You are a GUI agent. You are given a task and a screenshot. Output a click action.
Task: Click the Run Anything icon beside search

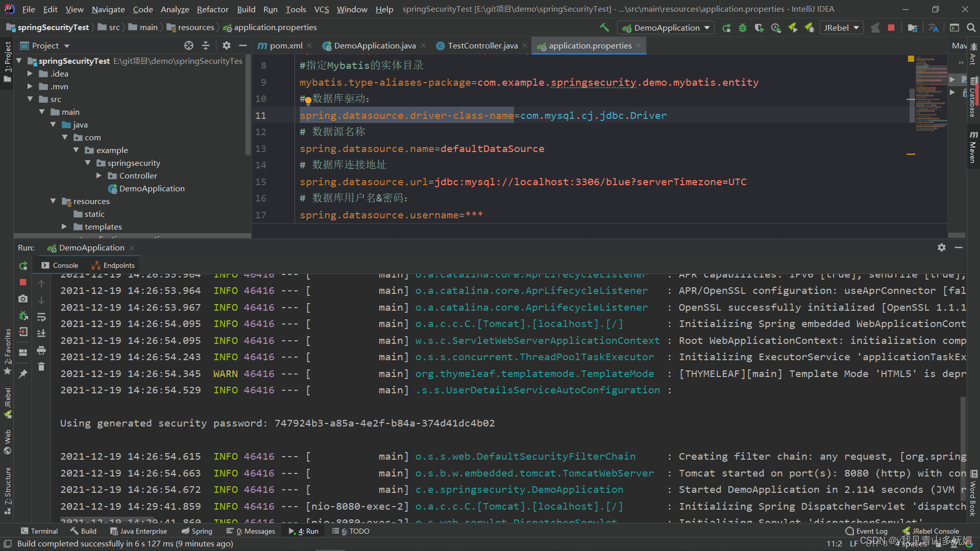tap(954, 28)
